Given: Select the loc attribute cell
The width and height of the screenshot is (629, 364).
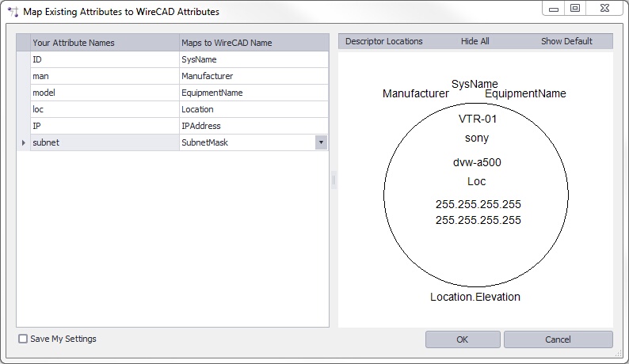Looking at the screenshot, I should click(105, 109).
